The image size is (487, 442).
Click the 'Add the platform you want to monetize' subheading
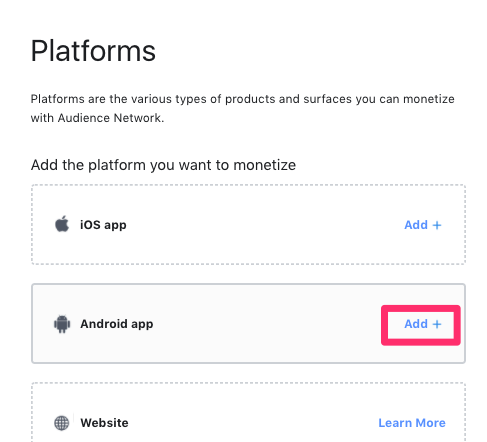point(163,165)
